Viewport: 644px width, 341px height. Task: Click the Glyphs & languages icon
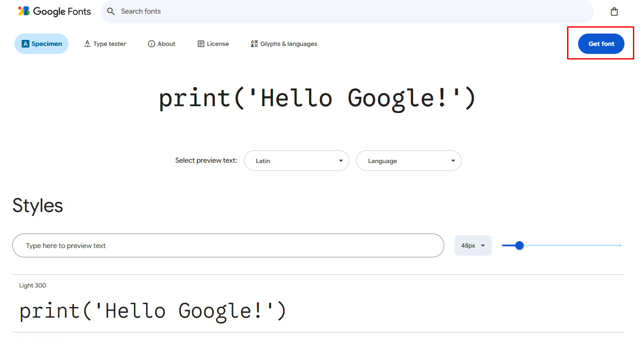[x=254, y=44]
